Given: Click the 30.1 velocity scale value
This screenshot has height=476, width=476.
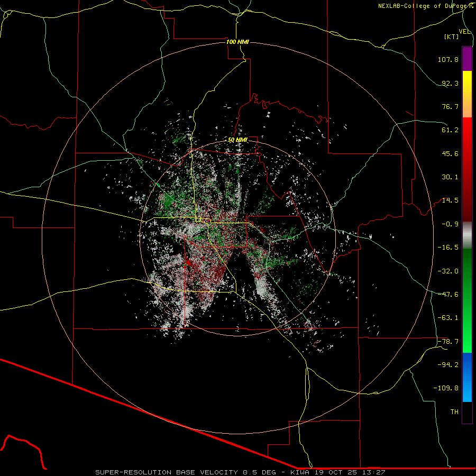Looking at the screenshot, I should [450, 177].
